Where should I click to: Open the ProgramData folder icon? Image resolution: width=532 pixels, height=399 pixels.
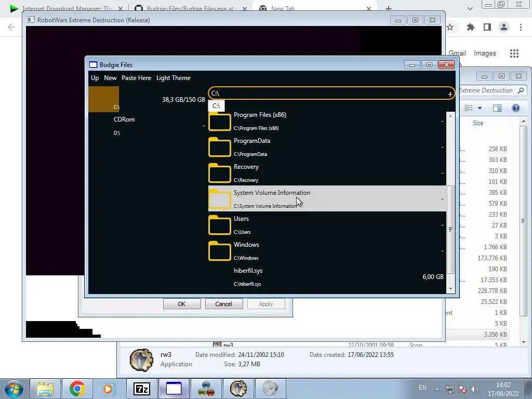coord(220,147)
